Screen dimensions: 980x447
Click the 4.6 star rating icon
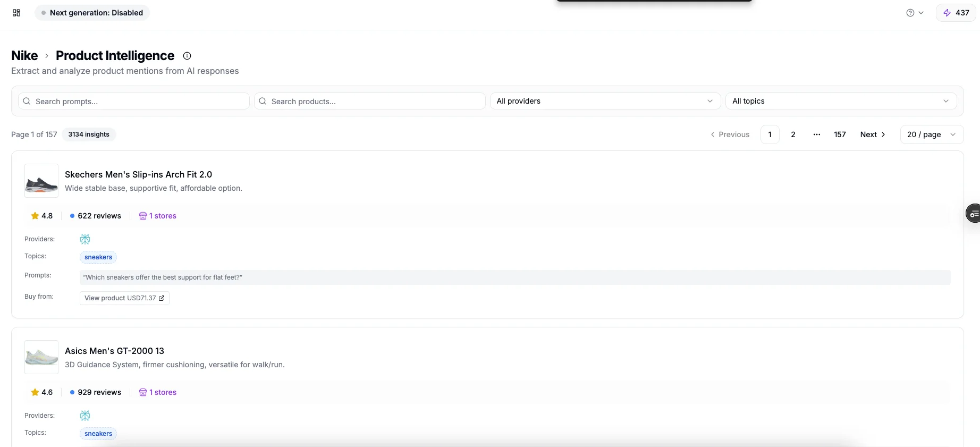pyautogui.click(x=35, y=392)
